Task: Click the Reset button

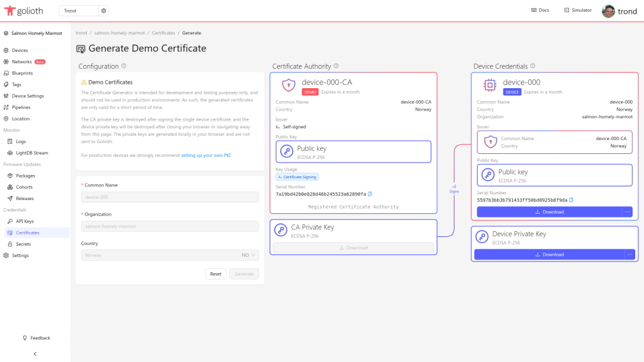Action: pyautogui.click(x=216, y=274)
